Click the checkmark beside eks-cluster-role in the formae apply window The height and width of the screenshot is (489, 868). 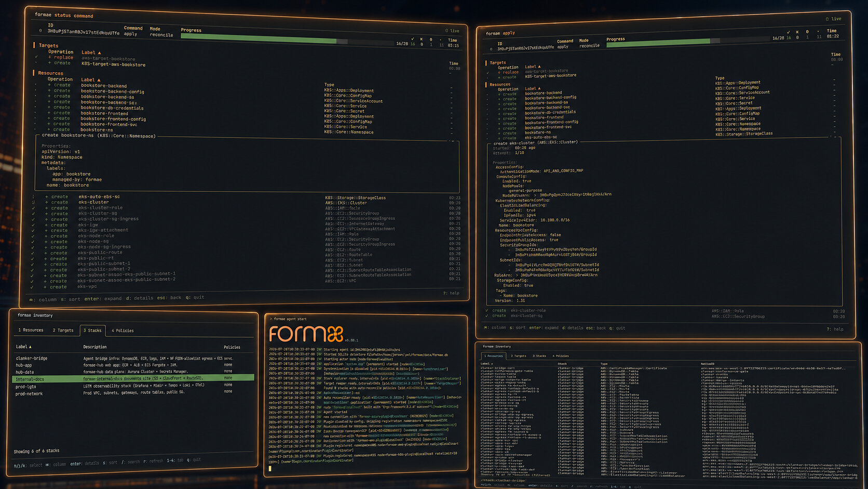coord(487,310)
